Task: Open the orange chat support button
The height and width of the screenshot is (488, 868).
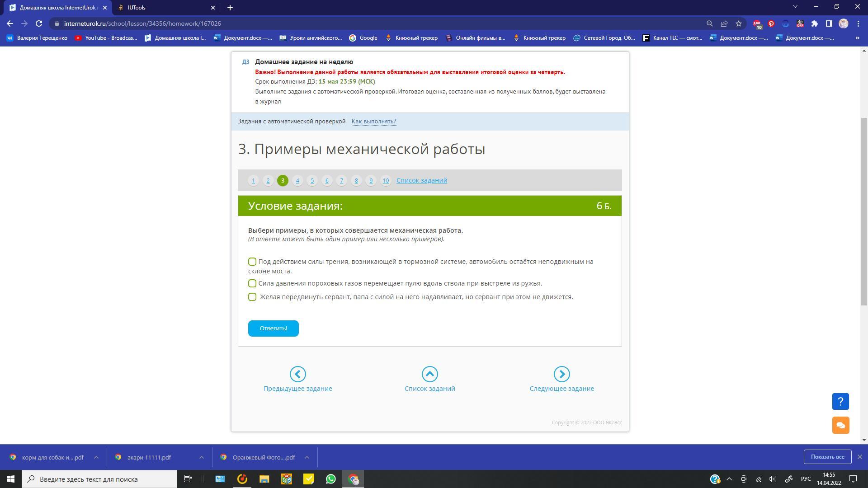Action: pos(840,425)
